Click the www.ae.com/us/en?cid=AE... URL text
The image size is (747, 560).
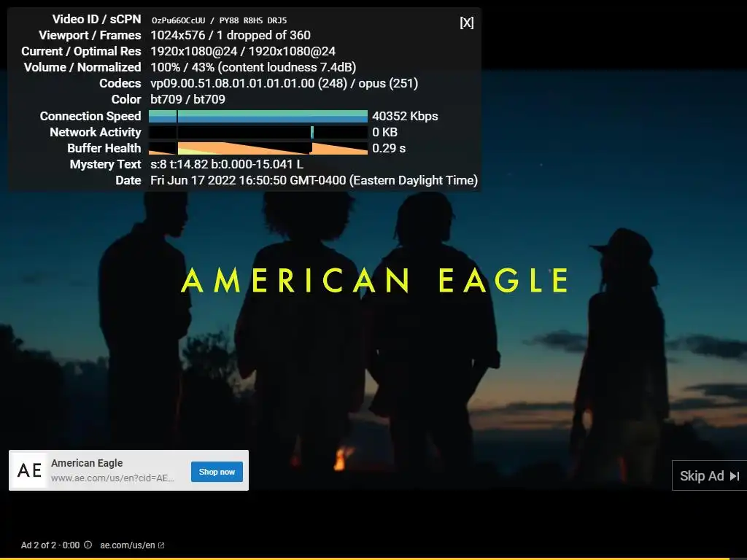[112, 478]
